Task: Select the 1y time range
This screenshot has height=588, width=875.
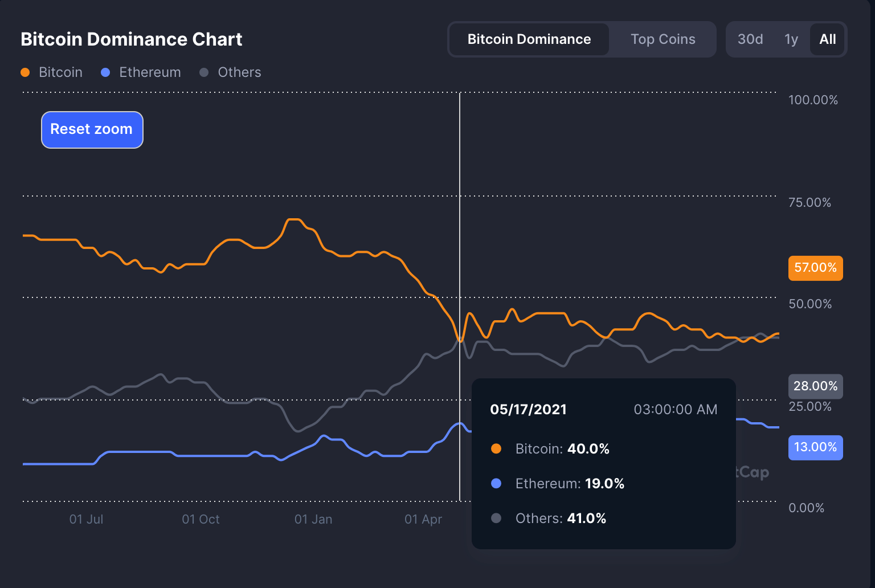Action: [791, 39]
